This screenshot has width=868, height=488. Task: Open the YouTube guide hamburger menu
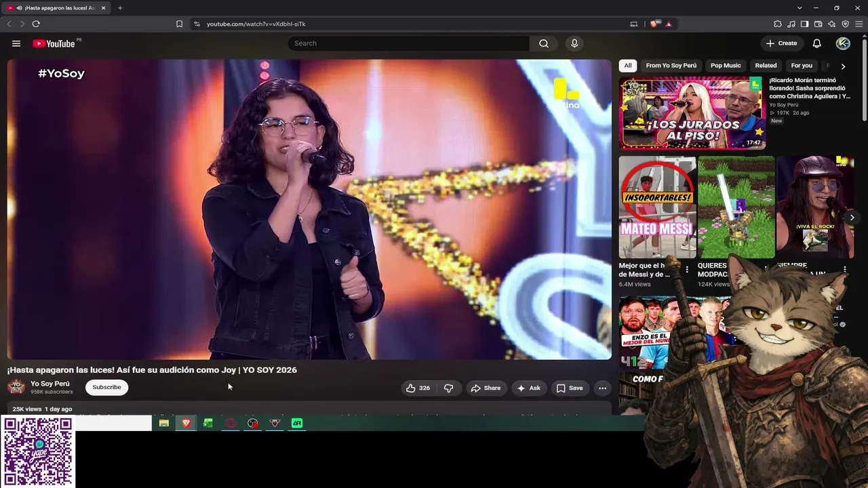click(16, 43)
